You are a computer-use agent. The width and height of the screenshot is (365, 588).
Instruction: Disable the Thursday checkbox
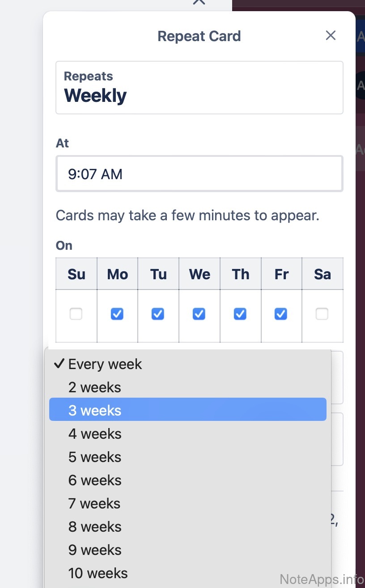pyautogui.click(x=240, y=314)
